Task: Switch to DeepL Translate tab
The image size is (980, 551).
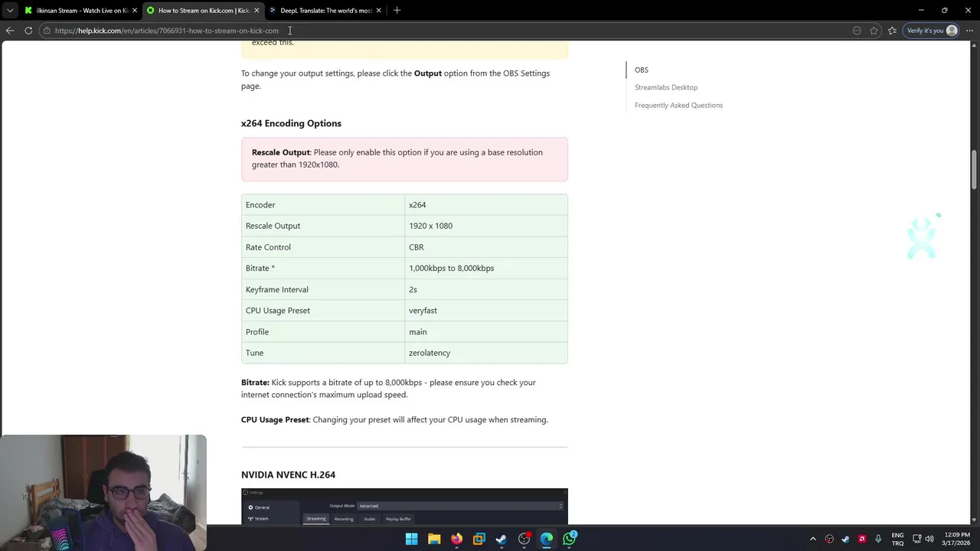Action: tap(325, 11)
